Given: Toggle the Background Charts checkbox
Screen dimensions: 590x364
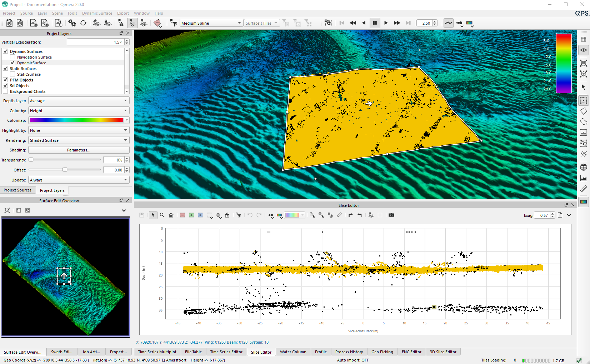Looking at the screenshot, I should (6, 91).
